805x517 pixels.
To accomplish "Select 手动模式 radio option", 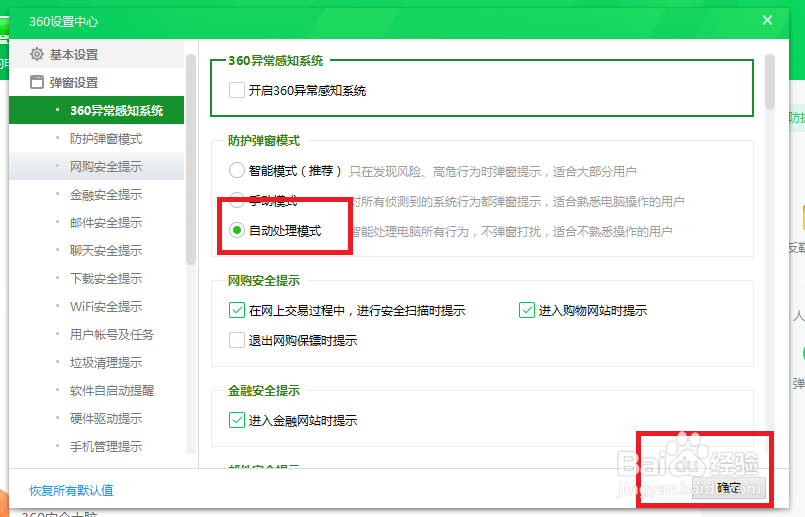I will click(x=237, y=200).
